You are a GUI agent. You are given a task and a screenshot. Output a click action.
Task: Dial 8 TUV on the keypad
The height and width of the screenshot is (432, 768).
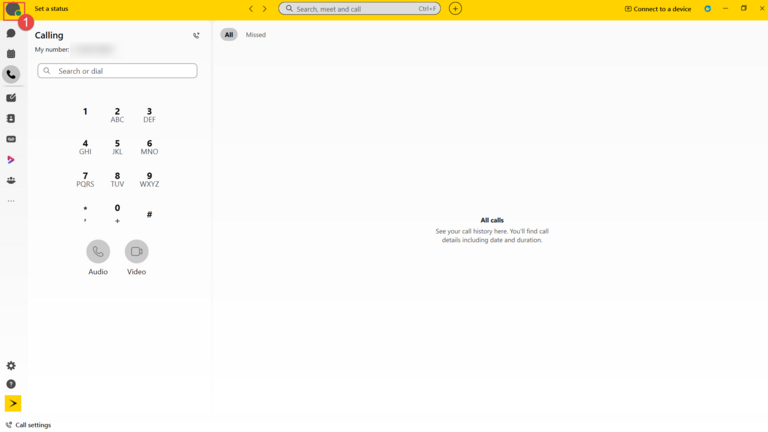[117, 179]
